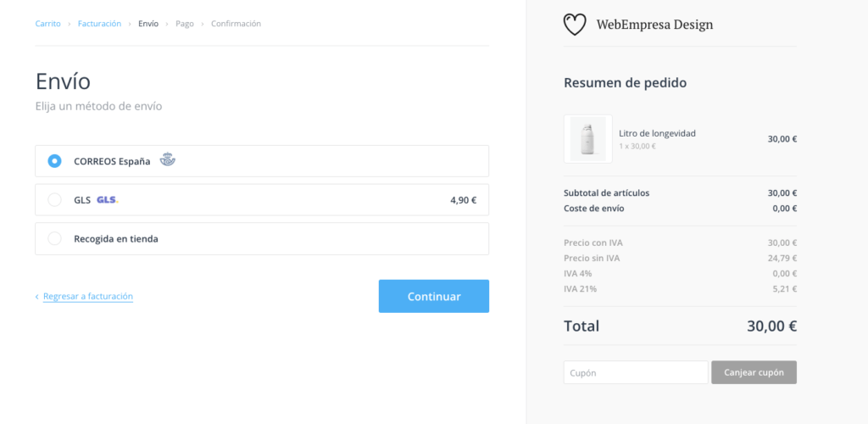Viewport: 868px width, 424px height.
Task: Click the Canjear cupón button
Action: pyautogui.click(x=754, y=372)
